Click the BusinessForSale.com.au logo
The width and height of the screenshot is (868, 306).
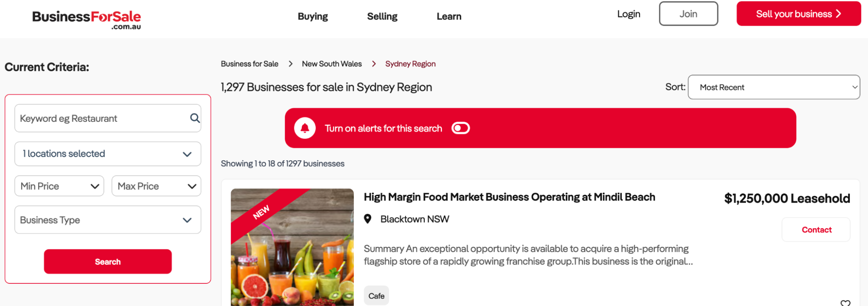[x=87, y=19]
